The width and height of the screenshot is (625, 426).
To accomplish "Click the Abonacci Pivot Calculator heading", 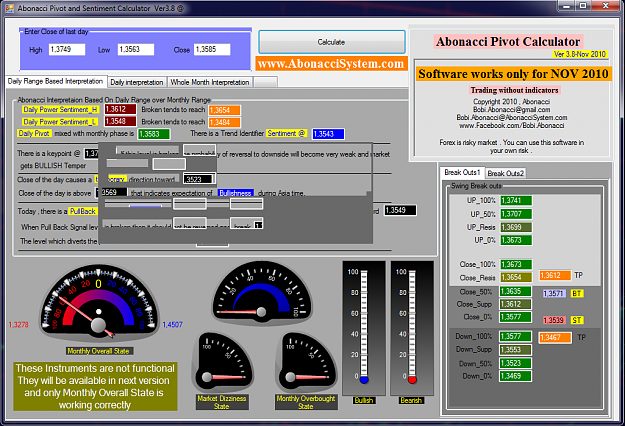I will coord(508,41).
